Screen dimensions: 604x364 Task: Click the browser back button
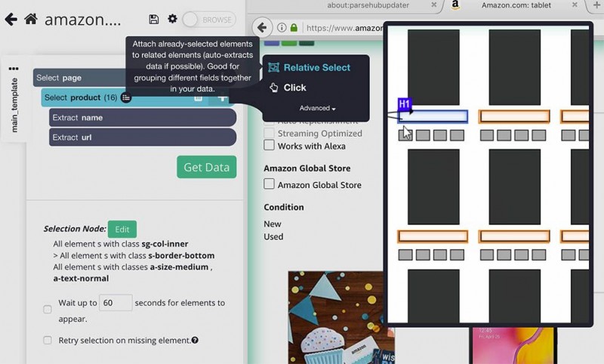click(x=261, y=28)
